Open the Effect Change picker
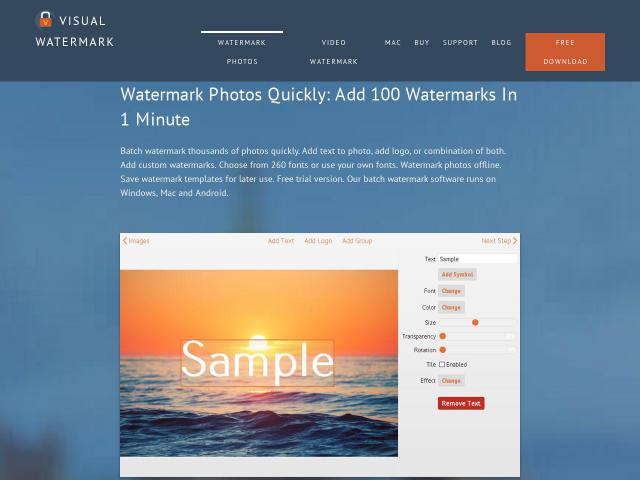 coord(451,380)
